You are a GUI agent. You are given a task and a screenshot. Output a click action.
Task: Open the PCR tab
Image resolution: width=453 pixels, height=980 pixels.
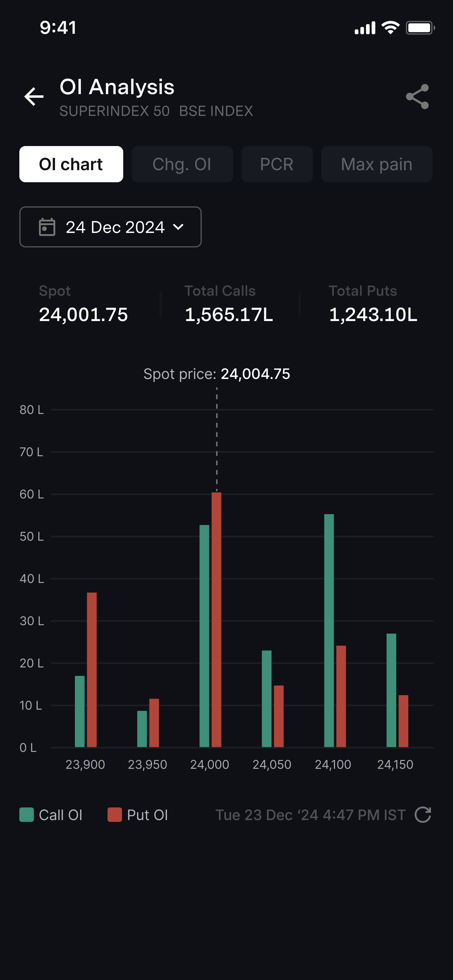click(x=277, y=164)
